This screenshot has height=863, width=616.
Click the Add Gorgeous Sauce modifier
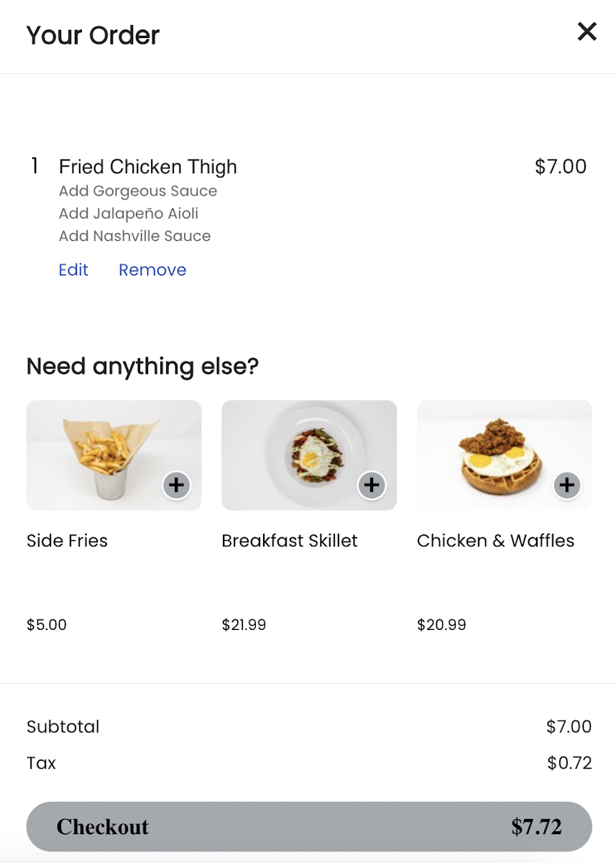point(138,191)
